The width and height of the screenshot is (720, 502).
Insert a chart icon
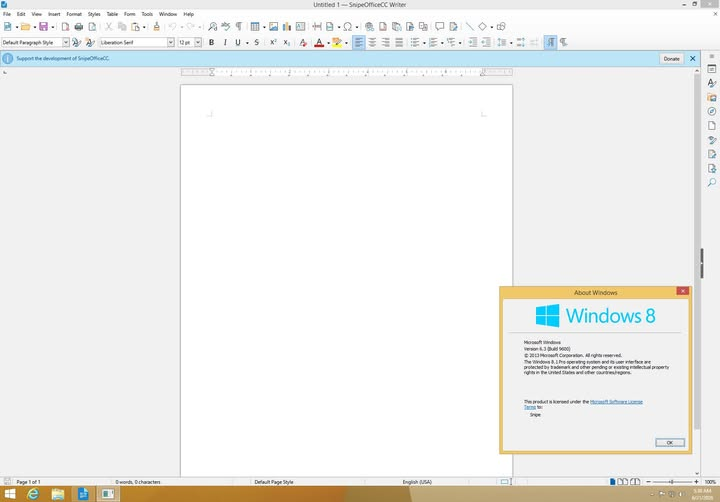pos(287,27)
